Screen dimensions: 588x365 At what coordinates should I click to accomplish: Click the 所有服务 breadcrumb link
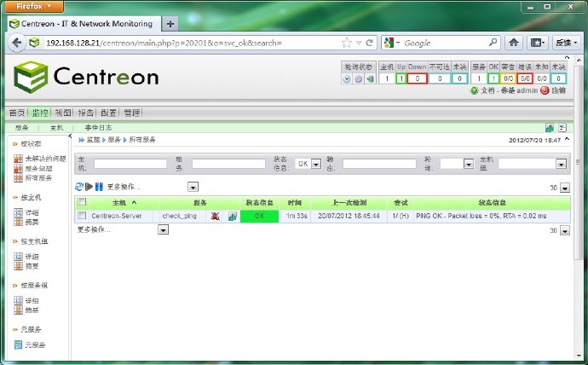(141, 140)
